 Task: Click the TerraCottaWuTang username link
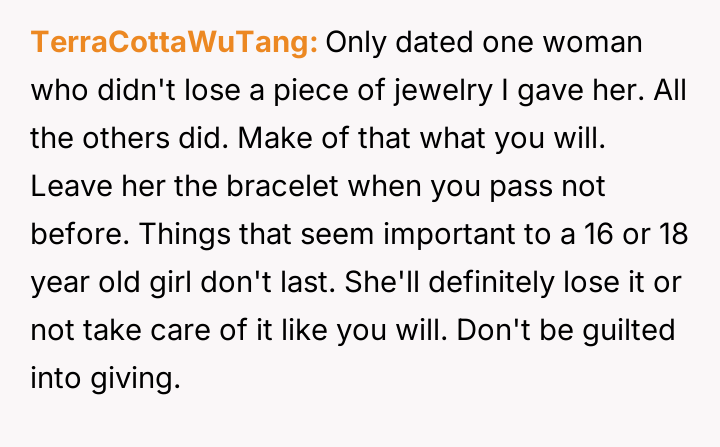(x=175, y=44)
